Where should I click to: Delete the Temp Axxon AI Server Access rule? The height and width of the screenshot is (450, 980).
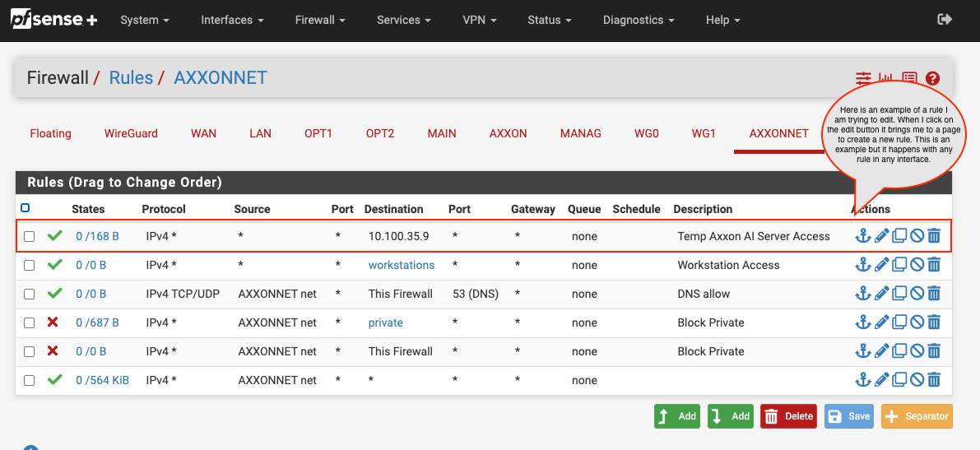(x=934, y=236)
